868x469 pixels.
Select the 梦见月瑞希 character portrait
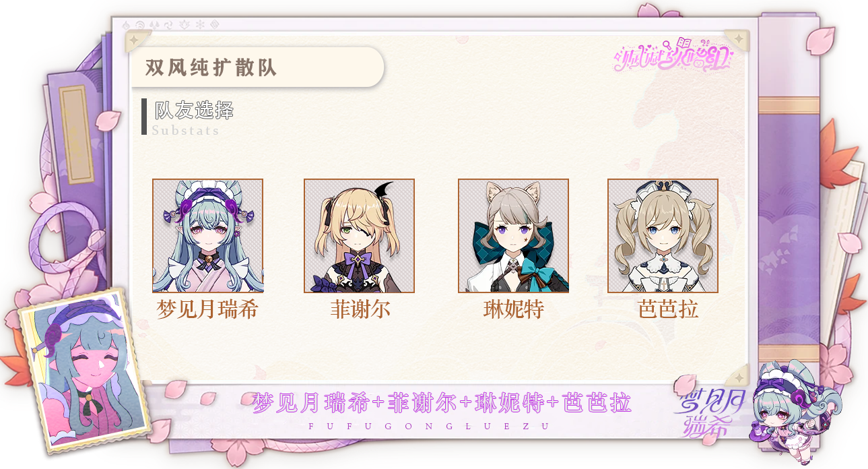(x=207, y=236)
